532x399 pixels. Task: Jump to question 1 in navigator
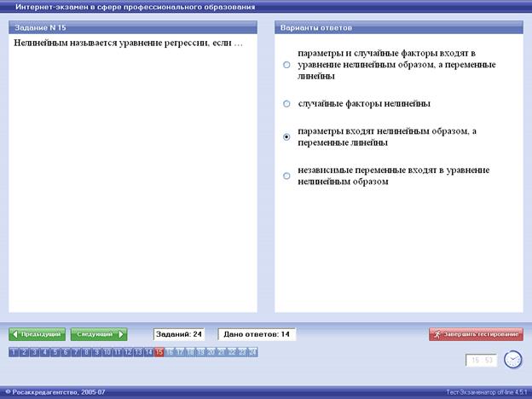pyautogui.click(x=14, y=352)
